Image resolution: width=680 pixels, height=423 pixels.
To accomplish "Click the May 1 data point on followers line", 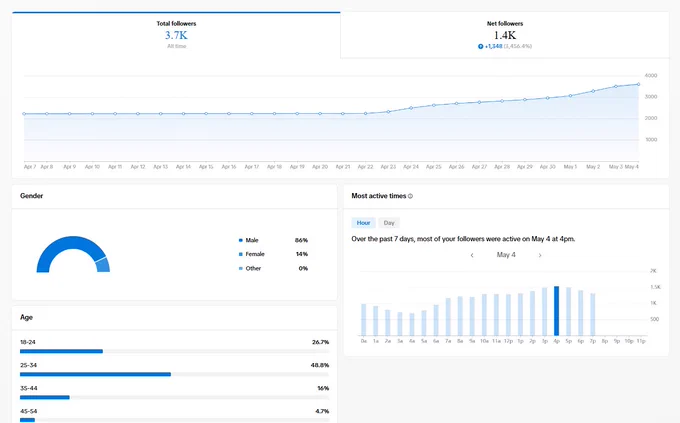I will coord(570,95).
